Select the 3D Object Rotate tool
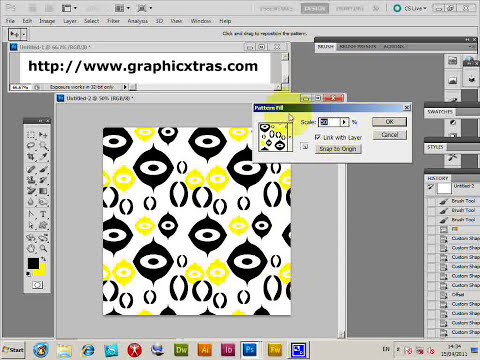The width and height of the screenshot is (480, 360). (31, 238)
